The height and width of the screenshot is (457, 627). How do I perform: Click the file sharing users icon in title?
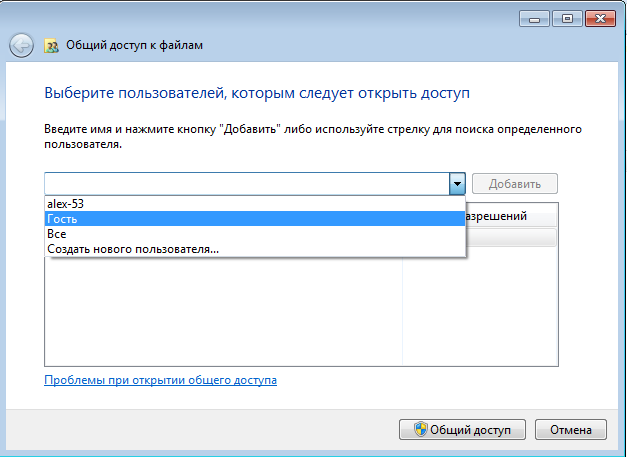click(51, 46)
